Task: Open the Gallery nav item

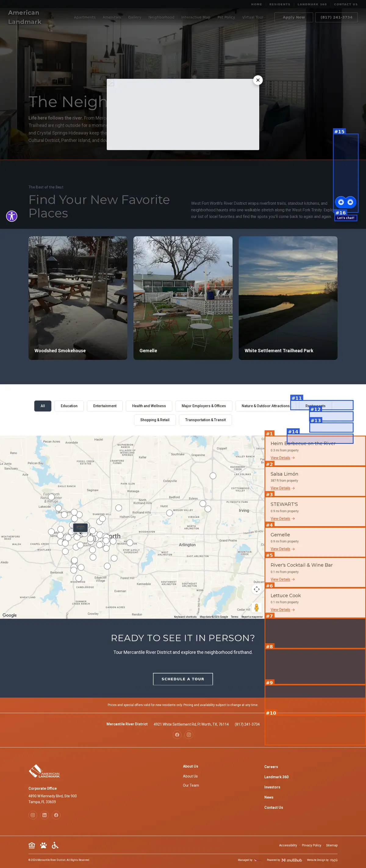Action: coord(135,17)
